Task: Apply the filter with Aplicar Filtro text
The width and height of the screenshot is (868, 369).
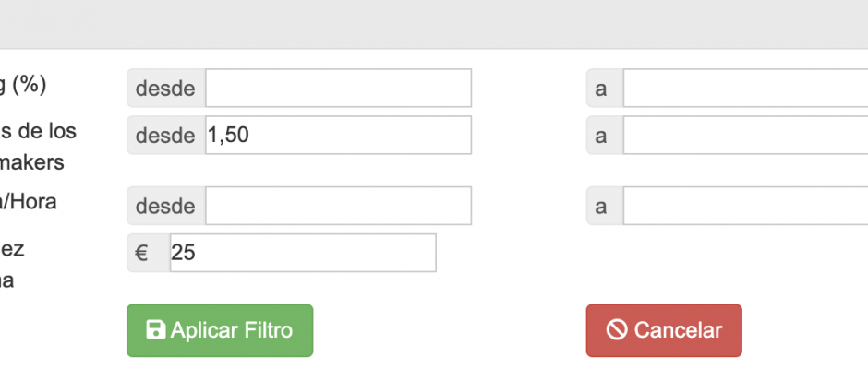Action: click(x=232, y=330)
